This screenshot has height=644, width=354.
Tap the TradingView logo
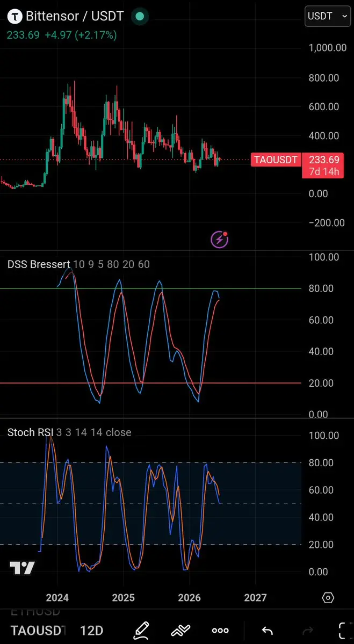[22, 568]
